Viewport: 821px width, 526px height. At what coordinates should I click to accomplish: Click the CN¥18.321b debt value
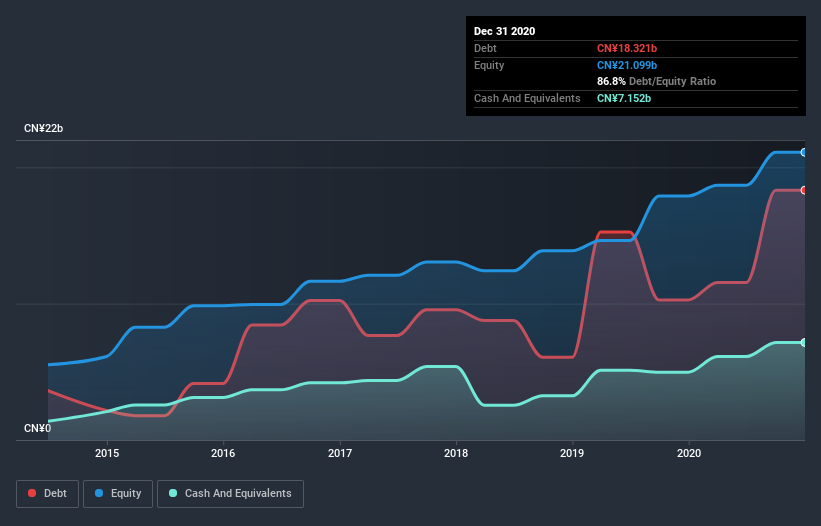click(x=627, y=48)
